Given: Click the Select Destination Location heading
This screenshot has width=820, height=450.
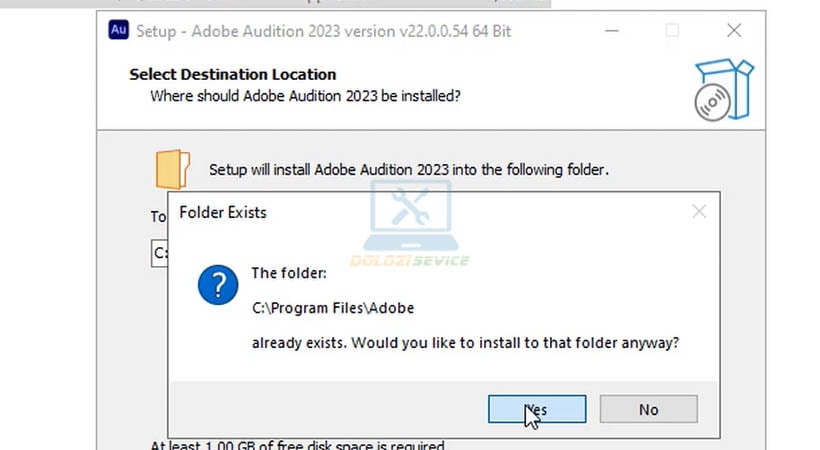Looking at the screenshot, I should coord(233,74).
